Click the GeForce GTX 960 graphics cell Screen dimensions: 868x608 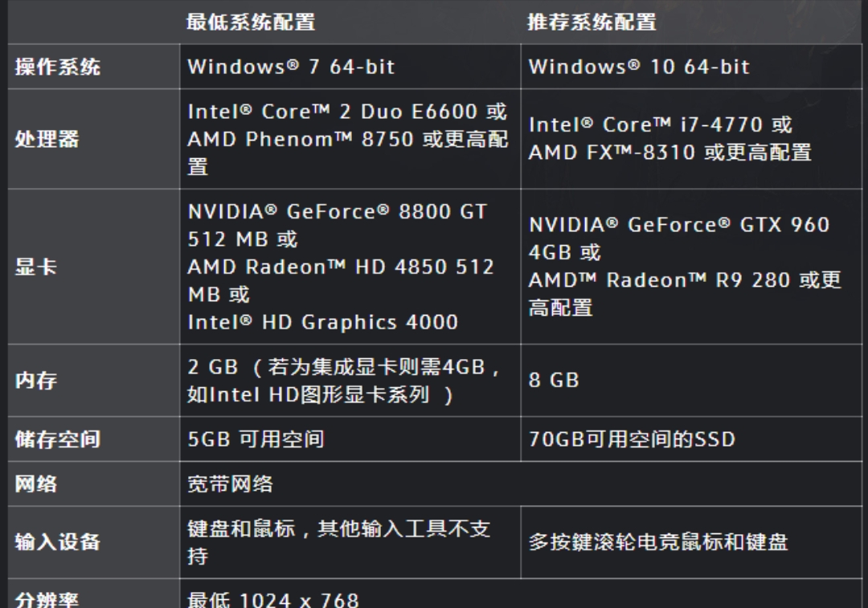[x=691, y=267]
